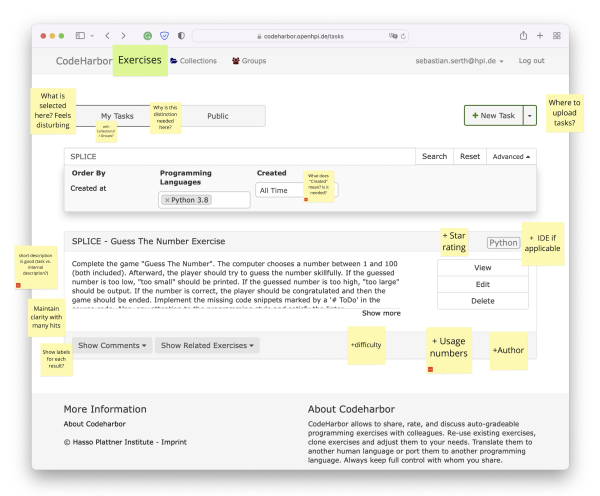Click the half-shaded privacy shield icon
The height and width of the screenshot is (496, 600).
(181, 36)
